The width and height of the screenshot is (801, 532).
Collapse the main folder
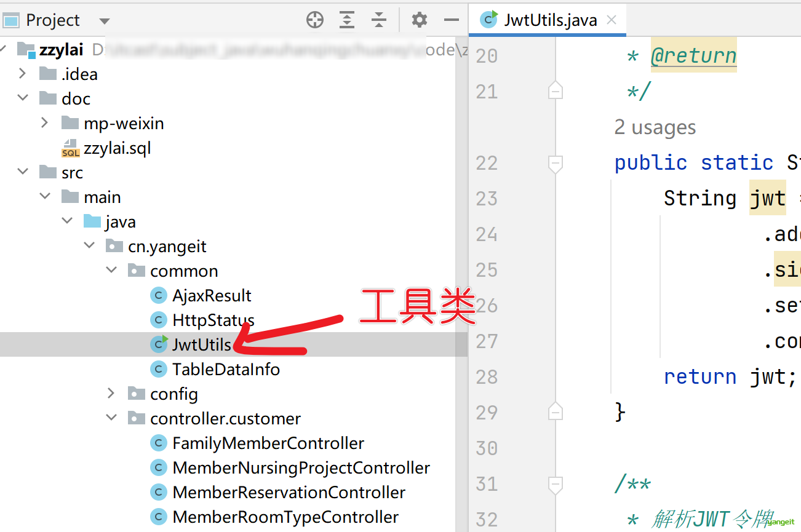tap(45, 197)
